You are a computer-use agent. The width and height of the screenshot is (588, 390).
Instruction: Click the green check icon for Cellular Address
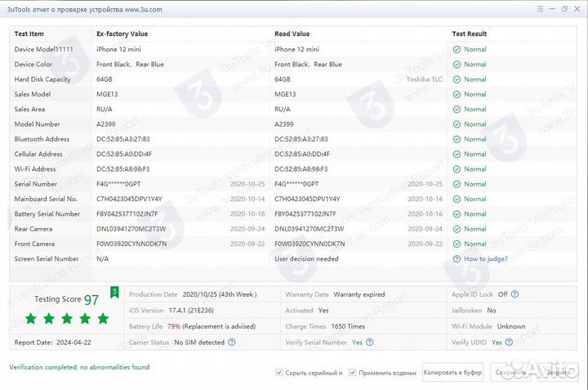point(457,155)
